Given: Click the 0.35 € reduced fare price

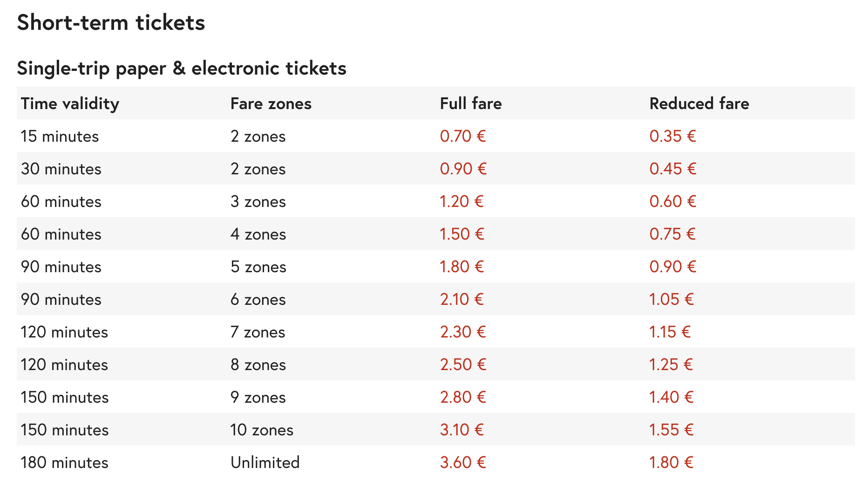Looking at the screenshot, I should point(672,136).
